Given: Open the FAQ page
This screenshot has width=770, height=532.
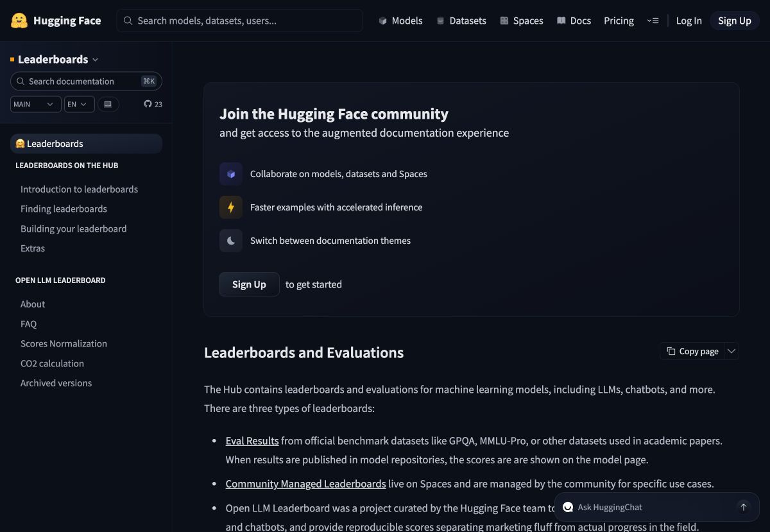Looking at the screenshot, I should [28, 324].
